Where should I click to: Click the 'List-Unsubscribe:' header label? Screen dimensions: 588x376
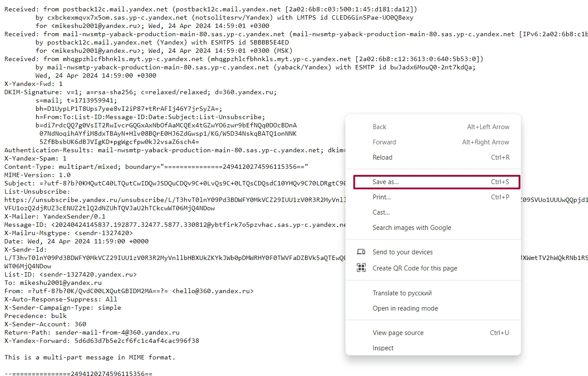point(37,191)
